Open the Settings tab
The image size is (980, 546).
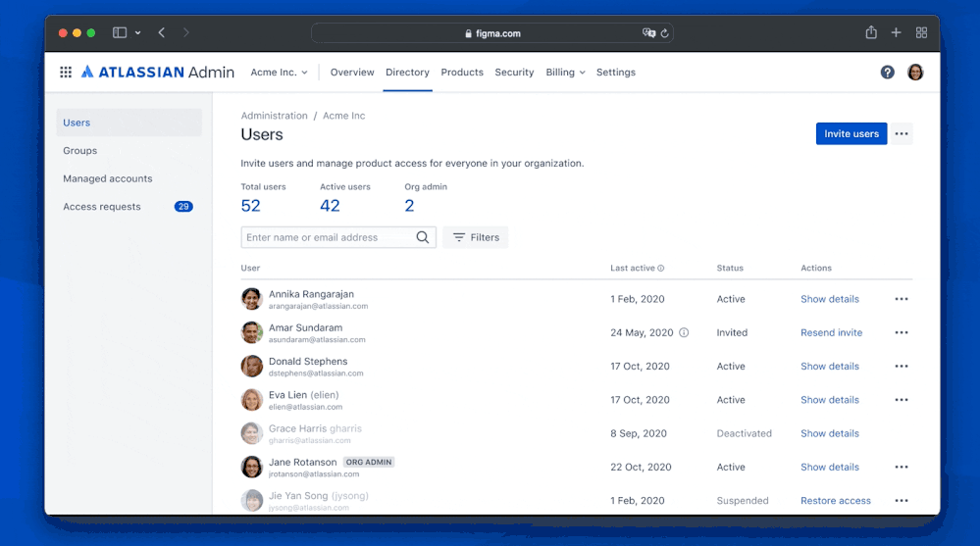click(616, 73)
